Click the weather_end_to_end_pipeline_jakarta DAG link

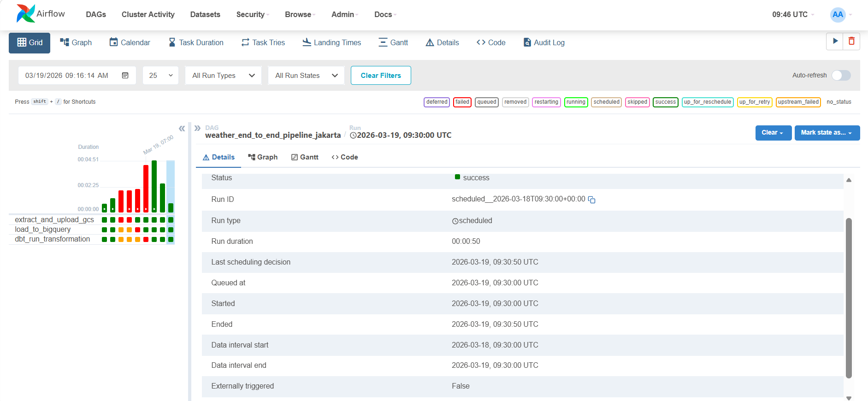pos(273,135)
